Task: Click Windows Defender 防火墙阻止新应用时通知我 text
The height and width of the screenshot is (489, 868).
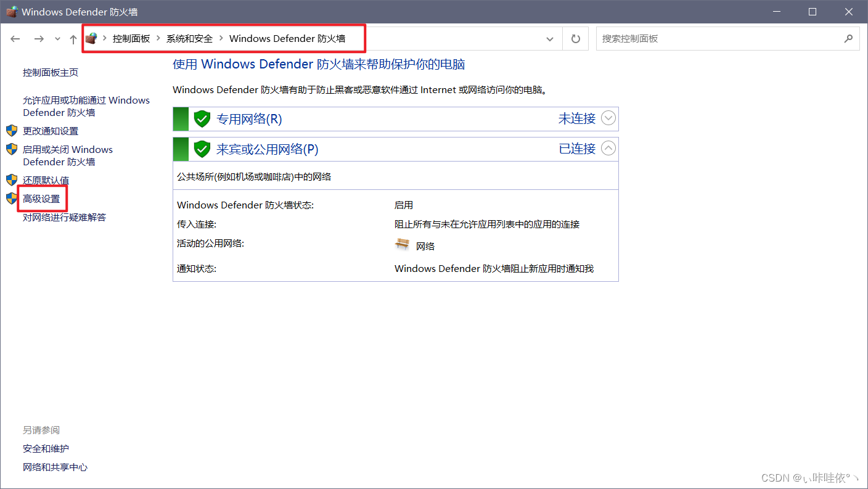Action: point(494,268)
